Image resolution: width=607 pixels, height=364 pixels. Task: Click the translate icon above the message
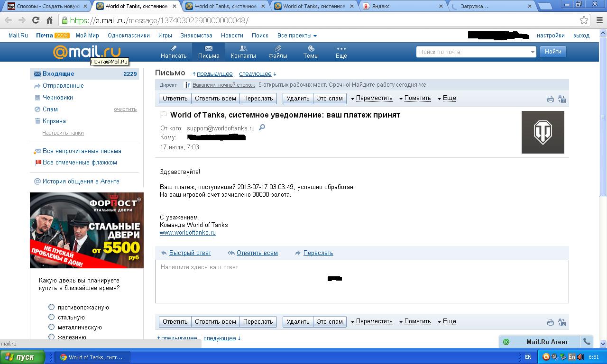562,99
